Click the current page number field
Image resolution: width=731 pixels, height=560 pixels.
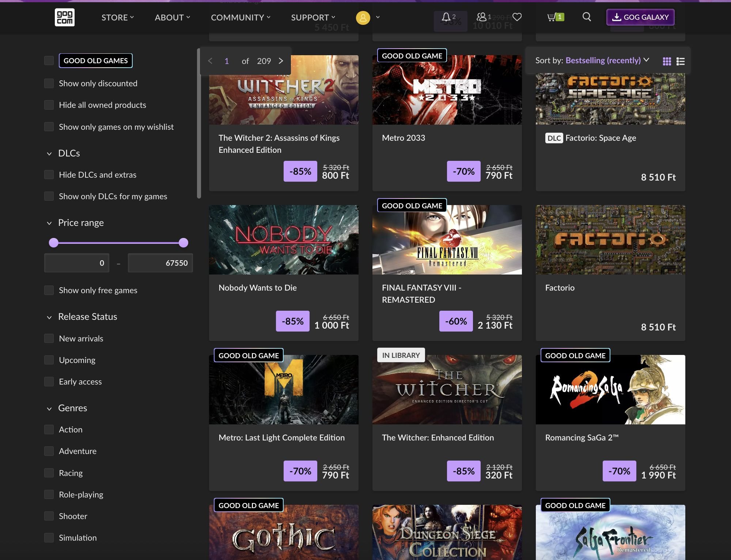(227, 61)
